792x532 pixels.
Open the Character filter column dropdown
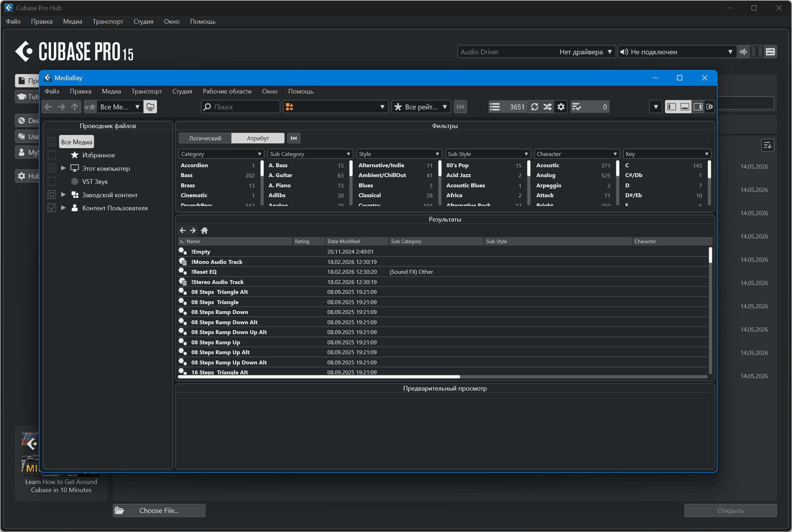(577, 154)
